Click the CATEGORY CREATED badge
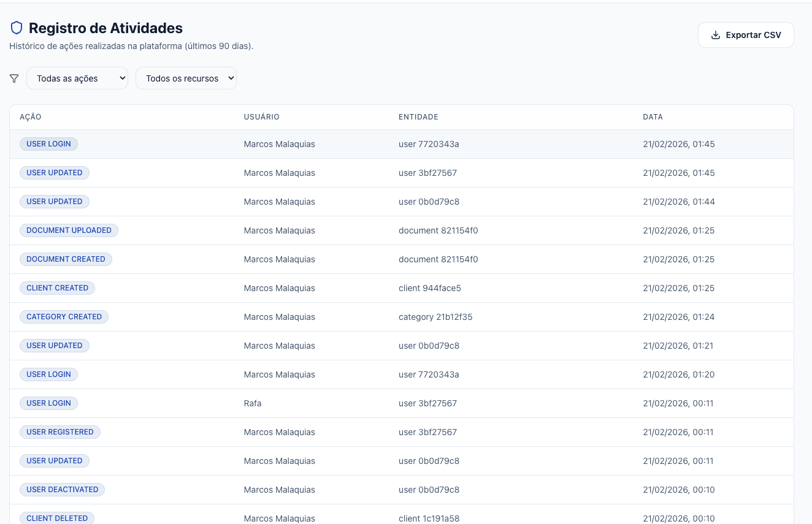Image resolution: width=812 pixels, height=524 pixels. [64, 317]
